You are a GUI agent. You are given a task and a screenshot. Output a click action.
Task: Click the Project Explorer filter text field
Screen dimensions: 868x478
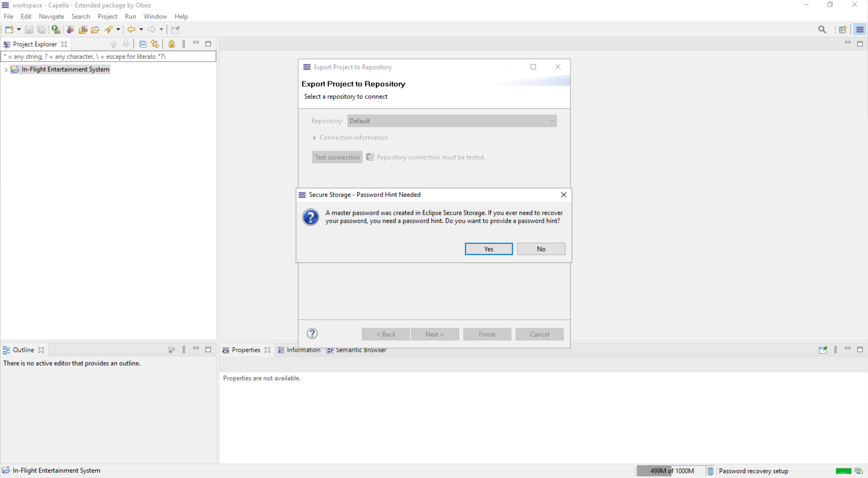pos(108,57)
